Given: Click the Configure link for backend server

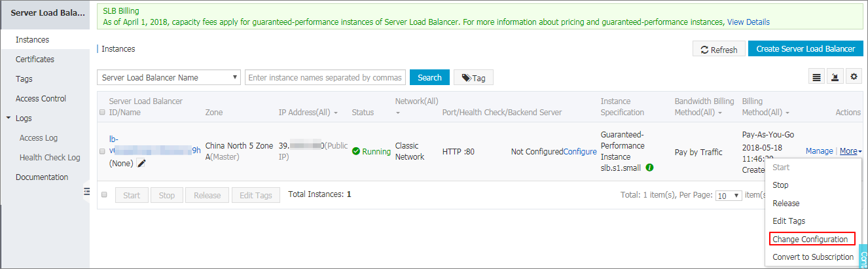Looking at the screenshot, I should [x=580, y=152].
